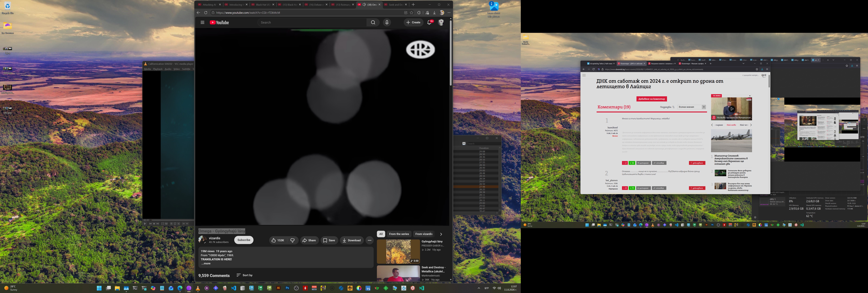Click the browser profile picture in toolbar

[442, 13]
